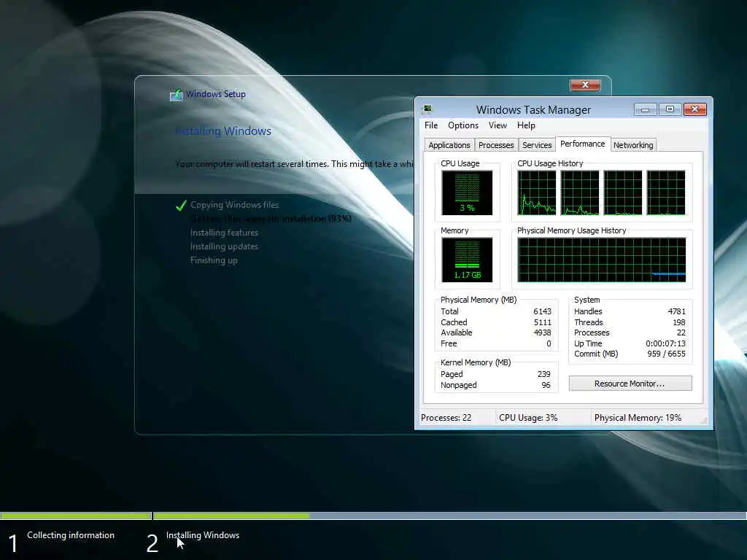Click the Up Time value 0:00:07:13

pyautogui.click(x=665, y=344)
